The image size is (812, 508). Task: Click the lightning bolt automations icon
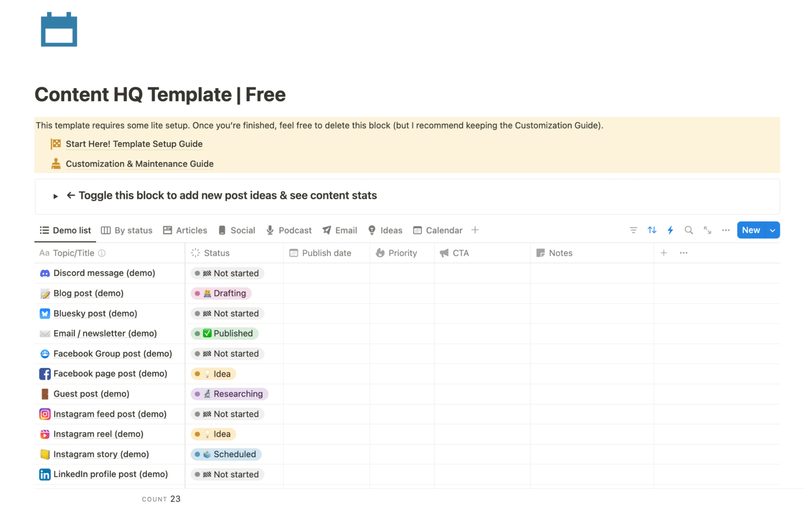coord(670,230)
